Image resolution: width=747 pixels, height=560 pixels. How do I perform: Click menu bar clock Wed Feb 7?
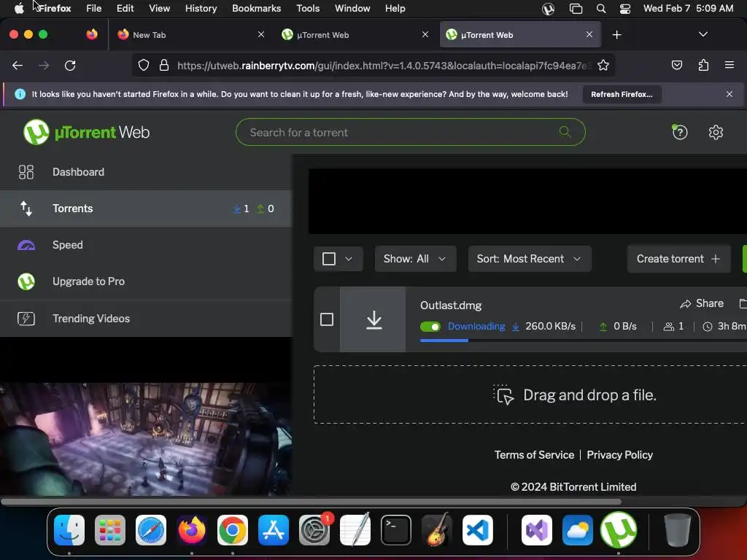[x=689, y=9]
